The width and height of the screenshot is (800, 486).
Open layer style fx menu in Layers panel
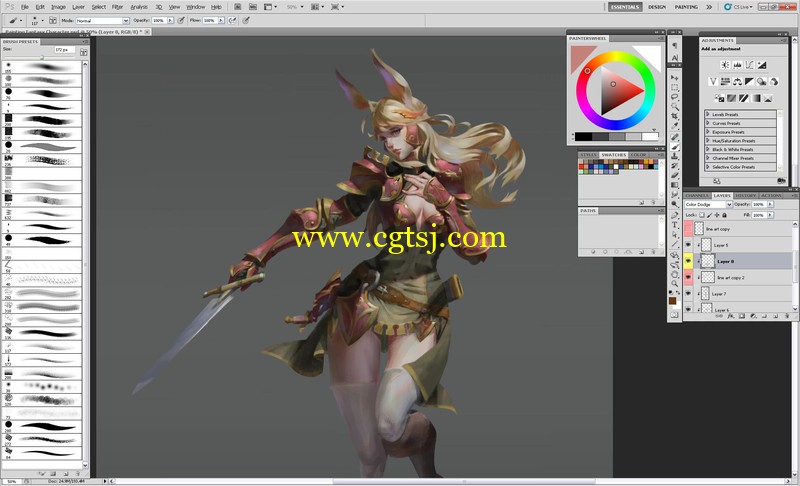click(731, 316)
